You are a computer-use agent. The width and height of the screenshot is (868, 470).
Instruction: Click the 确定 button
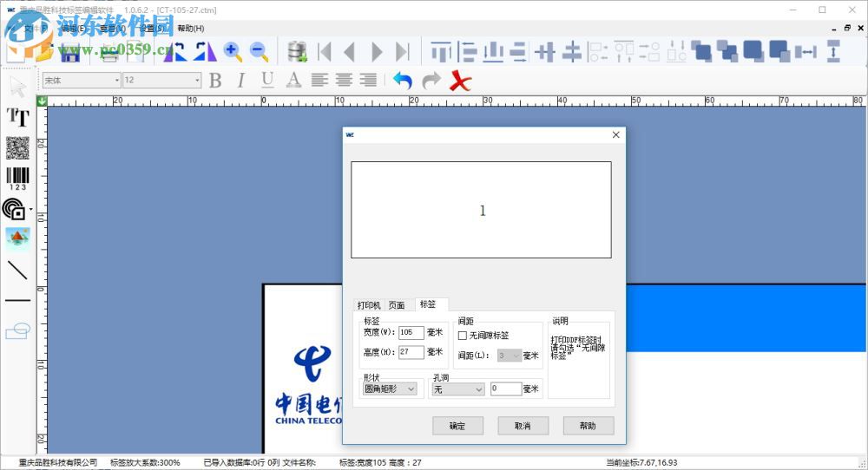[457, 426]
